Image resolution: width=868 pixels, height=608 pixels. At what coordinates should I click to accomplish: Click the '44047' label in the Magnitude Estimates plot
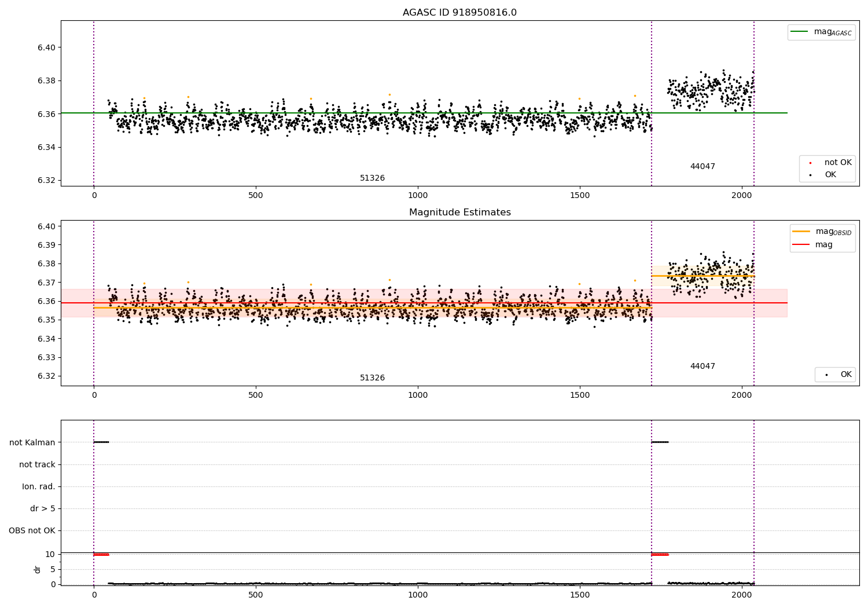coord(703,367)
